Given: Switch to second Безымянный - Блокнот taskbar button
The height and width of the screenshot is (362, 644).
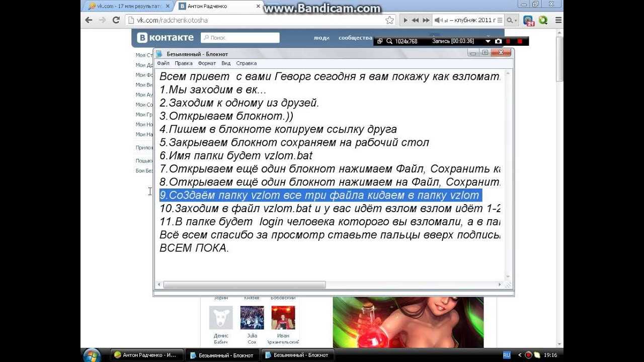Looking at the screenshot, I should tap(297, 355).
